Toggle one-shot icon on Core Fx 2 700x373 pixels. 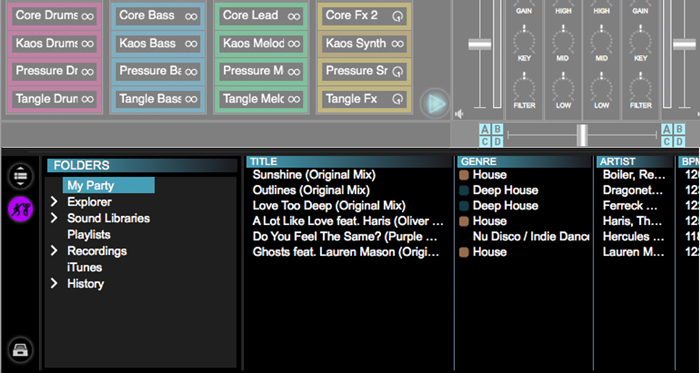tap(397, 16)
